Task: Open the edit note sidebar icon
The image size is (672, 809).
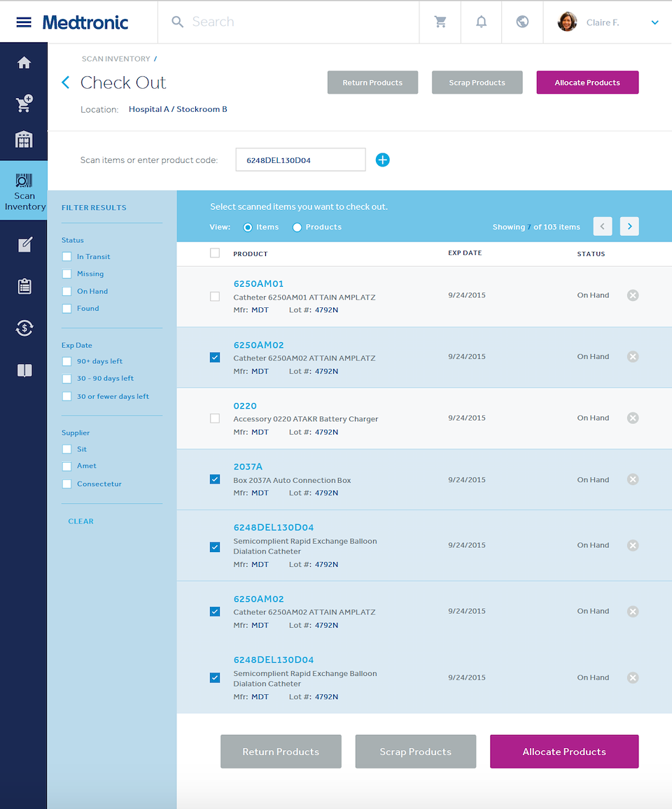Action: [24, 244]
